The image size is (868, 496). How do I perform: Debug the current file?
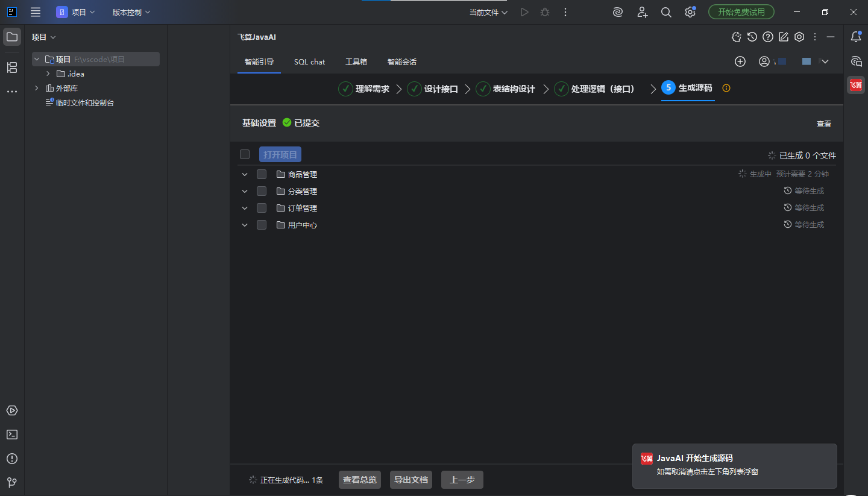(x=545, y=12)
